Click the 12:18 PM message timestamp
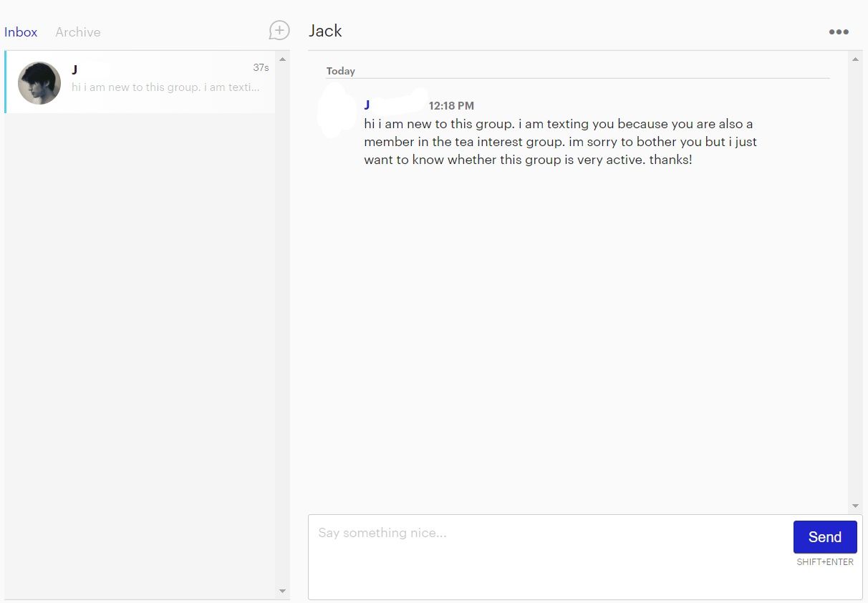Viewport: 868px width, 603px height. [451, 106]
